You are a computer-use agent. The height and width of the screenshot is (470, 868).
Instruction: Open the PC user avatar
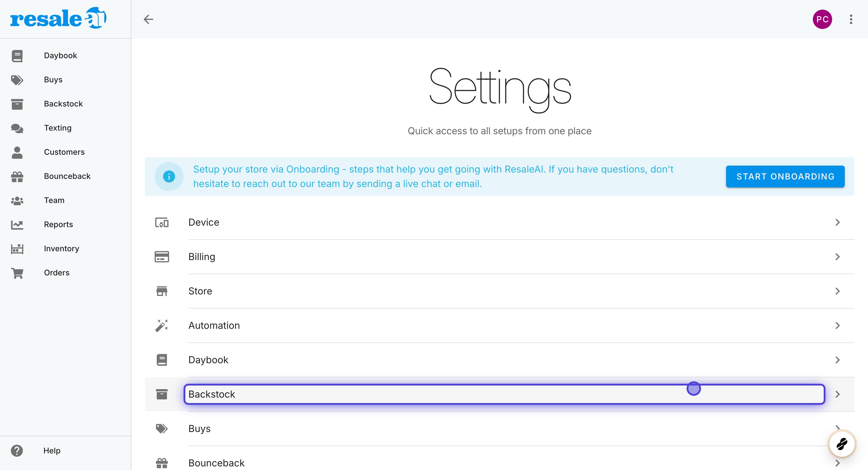[822, 19]
